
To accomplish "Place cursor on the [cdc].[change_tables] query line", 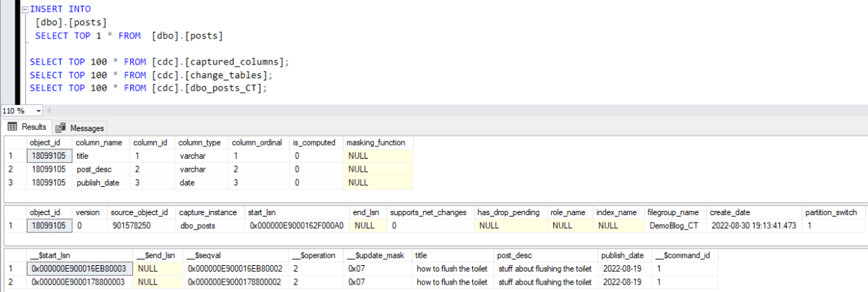I will 150,75.
